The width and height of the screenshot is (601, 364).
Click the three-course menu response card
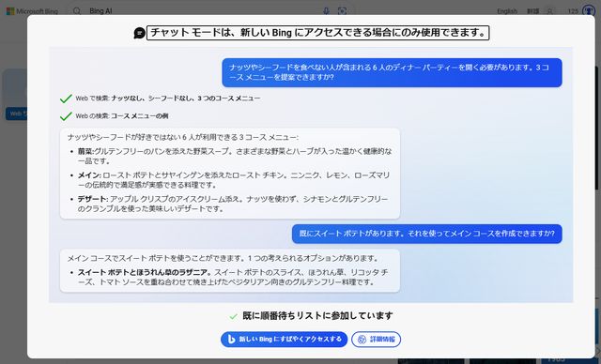click(230, 174)
